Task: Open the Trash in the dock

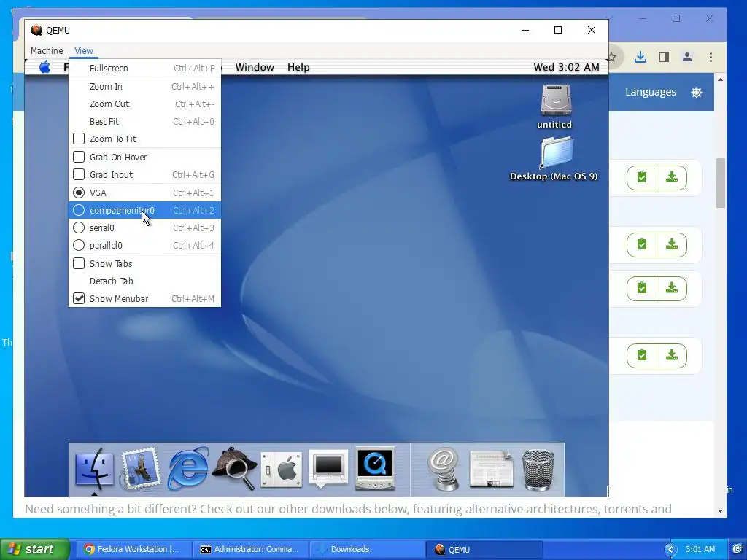Action: coord(538,470)
